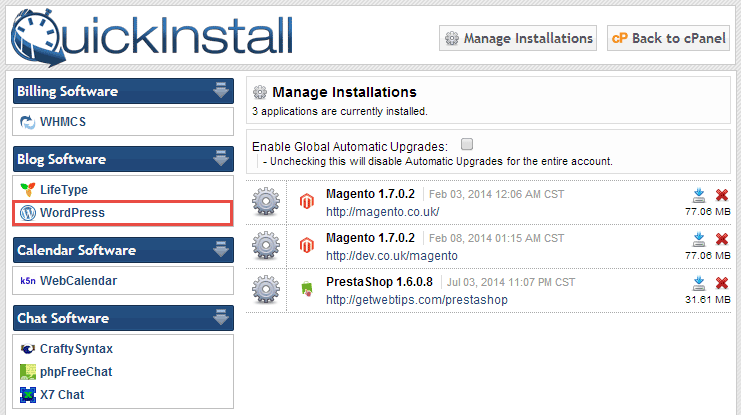Click the cP icon in Back to cPanel
This screenshot has height=415, width=741.
pos(620,38)
